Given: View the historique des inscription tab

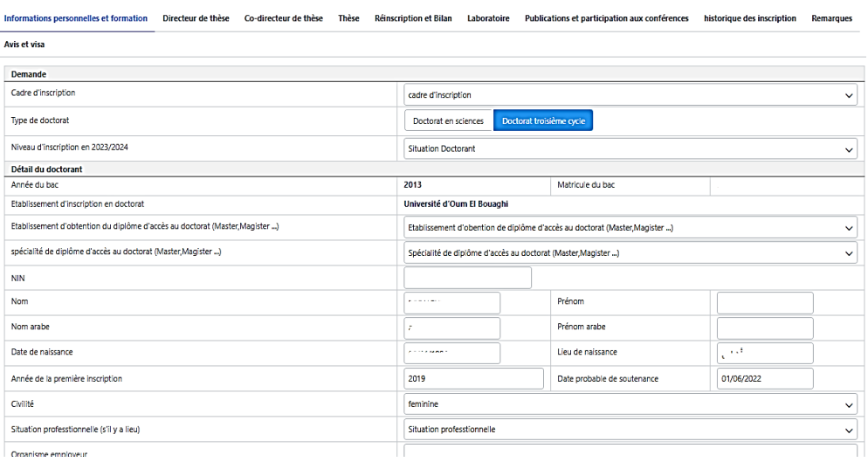Looking at the screenshot, I should (x=749, y=18).
